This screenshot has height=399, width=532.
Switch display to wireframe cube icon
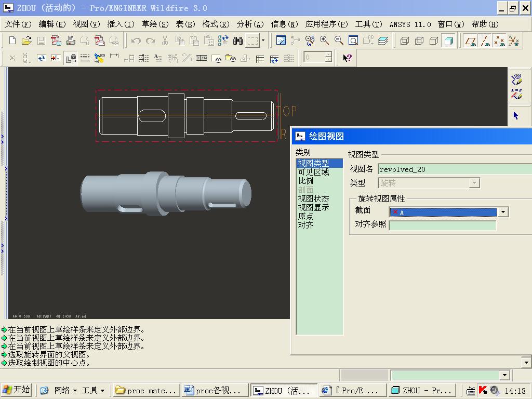(x=404, y=41)
